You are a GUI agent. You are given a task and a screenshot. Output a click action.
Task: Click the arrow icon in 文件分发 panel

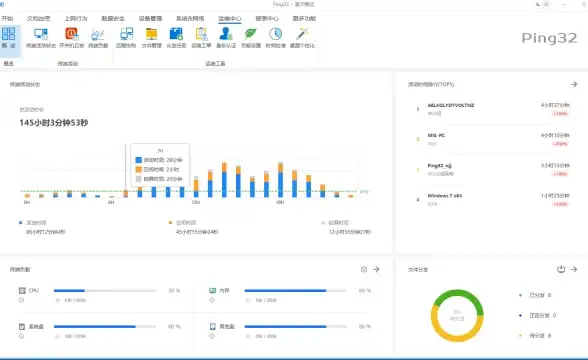pos(574,269)
